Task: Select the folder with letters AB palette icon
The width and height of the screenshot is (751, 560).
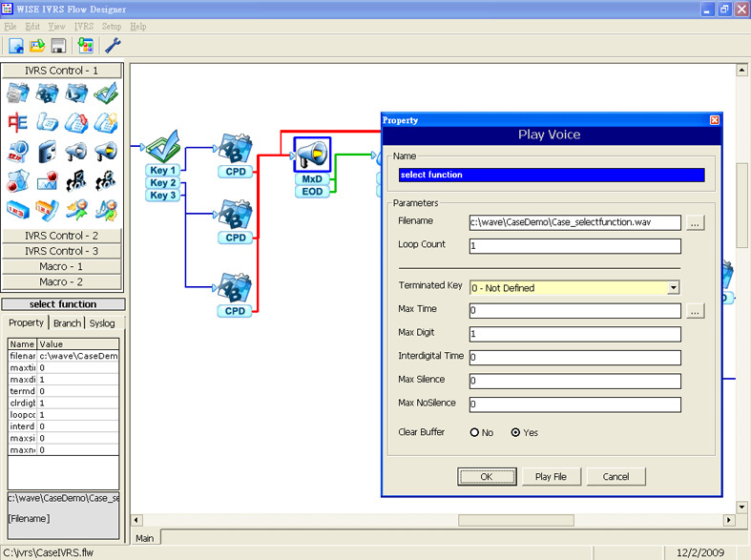Action: [48, 93]
